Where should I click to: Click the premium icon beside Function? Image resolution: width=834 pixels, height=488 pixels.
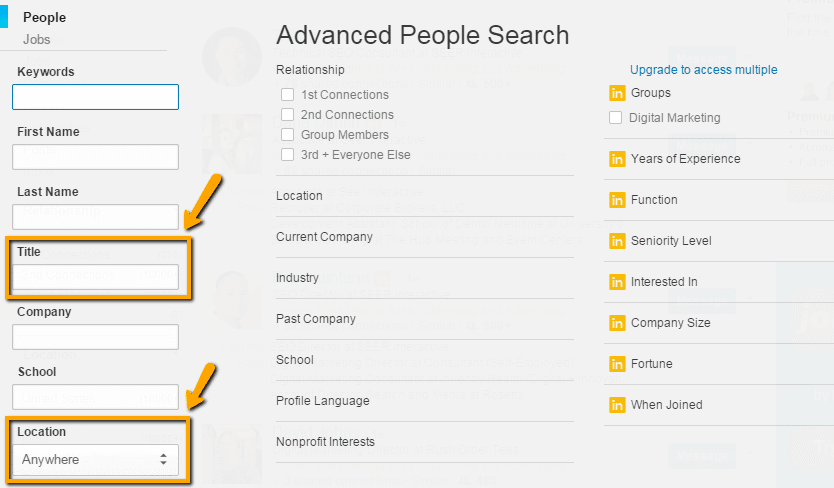617,200
